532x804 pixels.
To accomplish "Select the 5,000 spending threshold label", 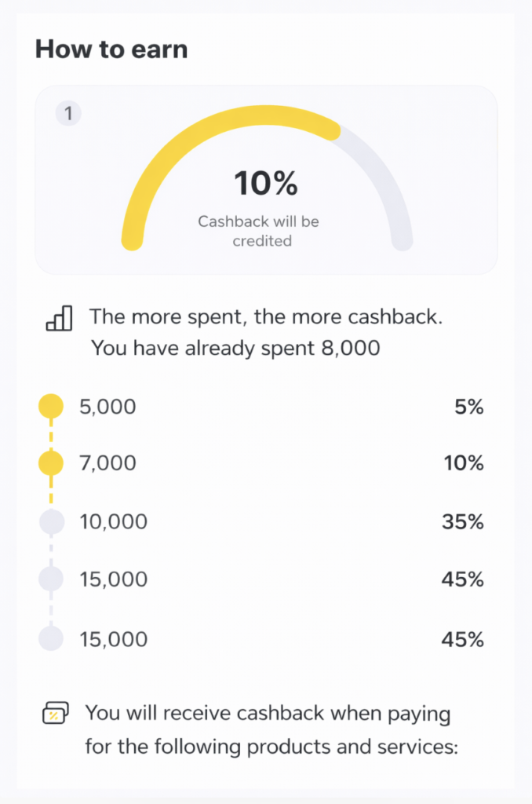I will tap(107, 407).
